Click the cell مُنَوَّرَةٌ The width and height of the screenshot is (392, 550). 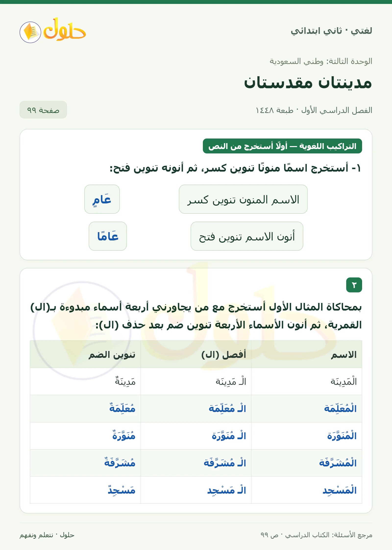pyautogui.click(x=85, y=436)
